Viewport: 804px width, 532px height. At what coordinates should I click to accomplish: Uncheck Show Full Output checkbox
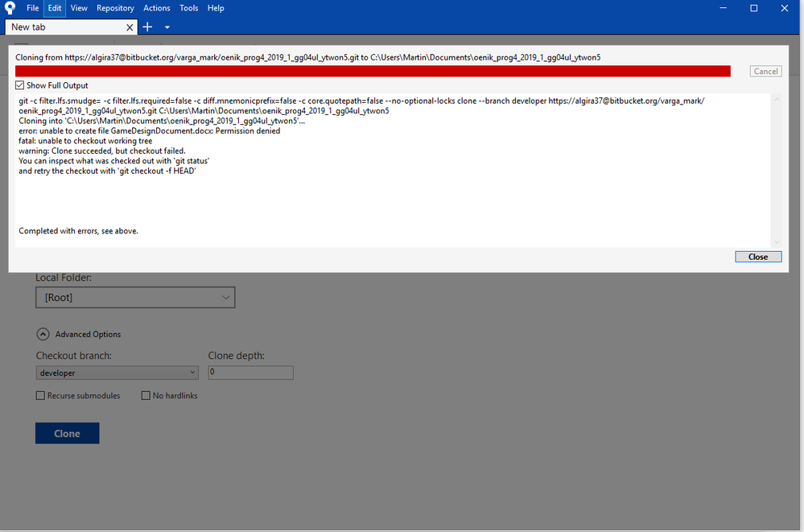[x=19, y=85]
